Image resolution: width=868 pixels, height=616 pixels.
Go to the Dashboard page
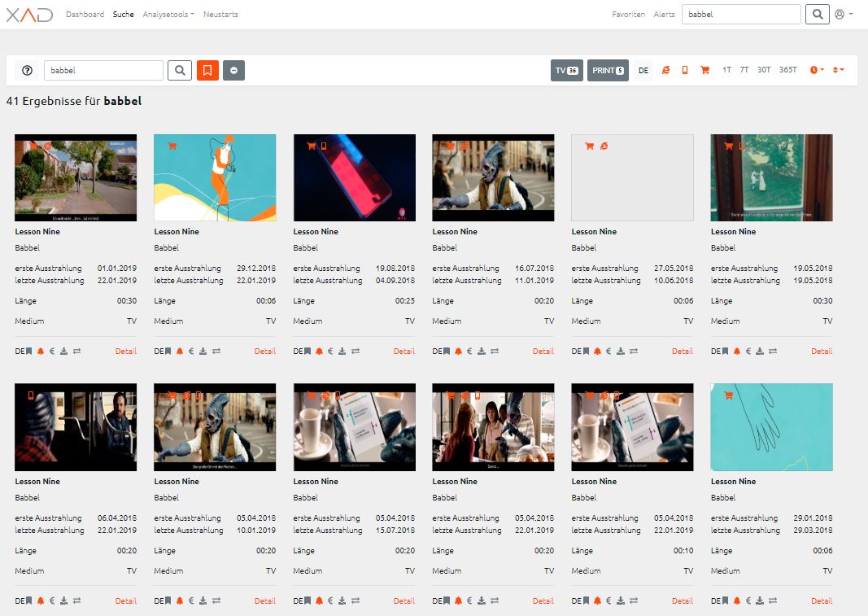pyautogui.click(x=85, y=15)
